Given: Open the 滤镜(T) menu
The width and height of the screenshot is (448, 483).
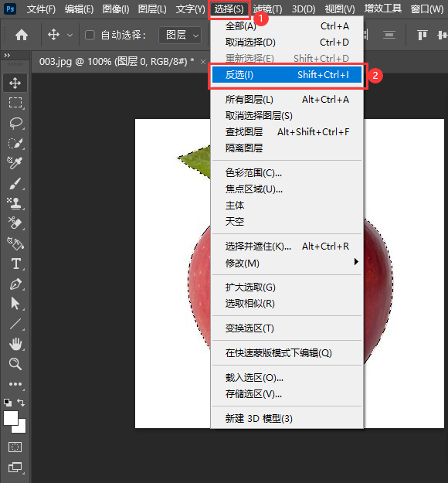Looking at the screenshot, I should coord(267,9).
